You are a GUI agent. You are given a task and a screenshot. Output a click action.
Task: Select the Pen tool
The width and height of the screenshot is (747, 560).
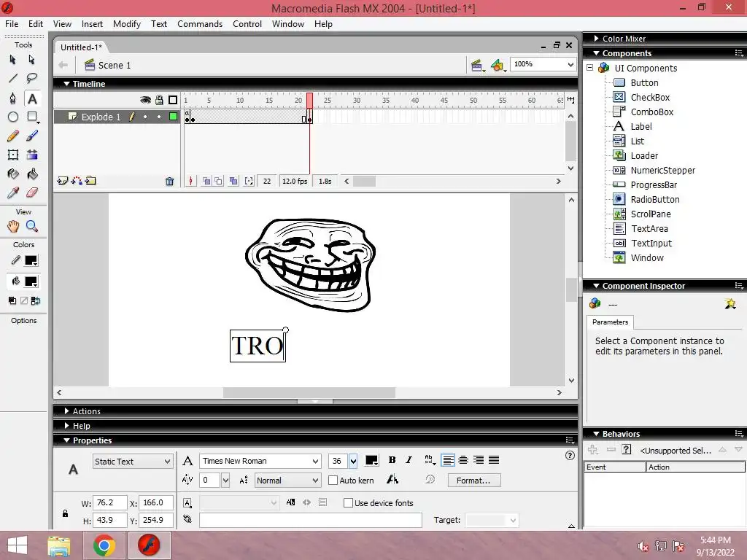13,98
